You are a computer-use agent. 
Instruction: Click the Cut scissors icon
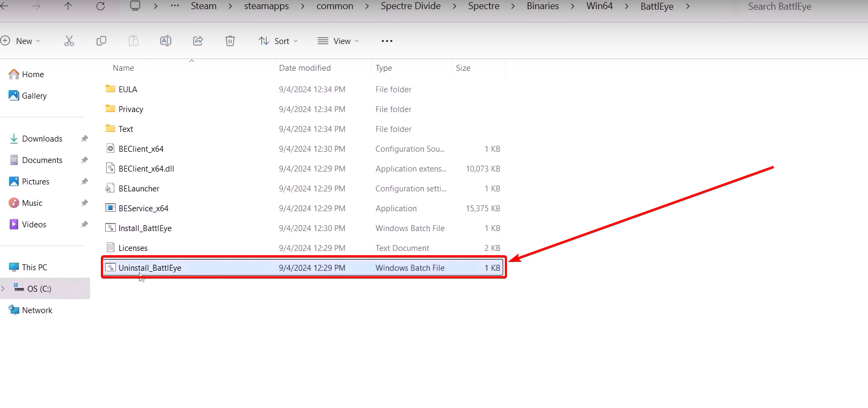pyautogui.click(x=69, y=41)
